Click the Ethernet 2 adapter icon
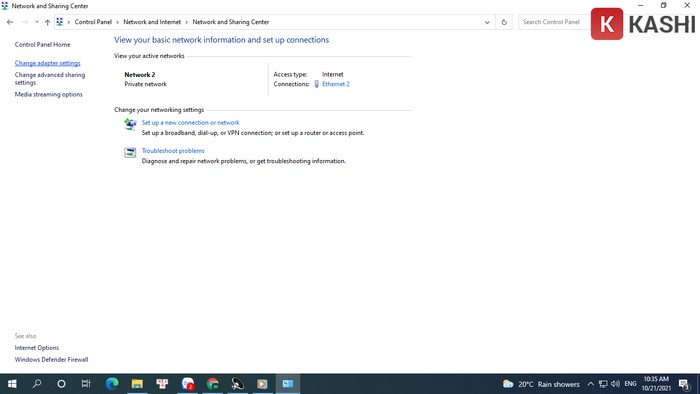This screenshot has width=700, height=394. 317,84
